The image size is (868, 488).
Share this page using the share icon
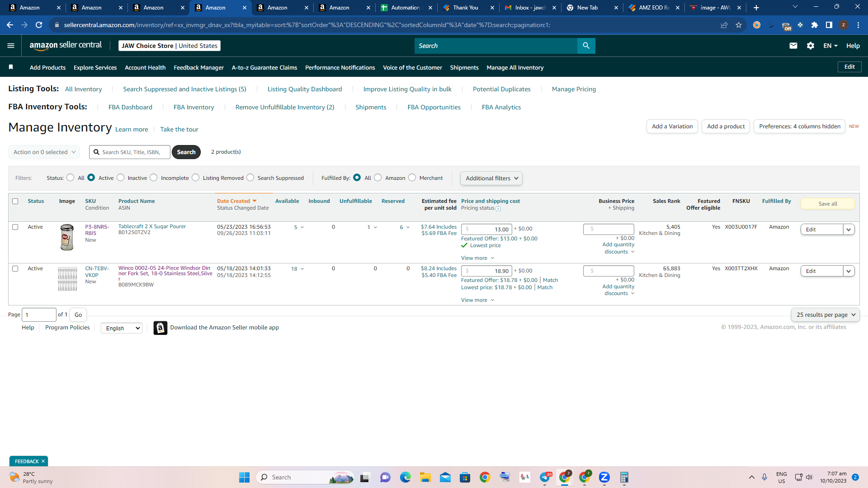[724, 25]
